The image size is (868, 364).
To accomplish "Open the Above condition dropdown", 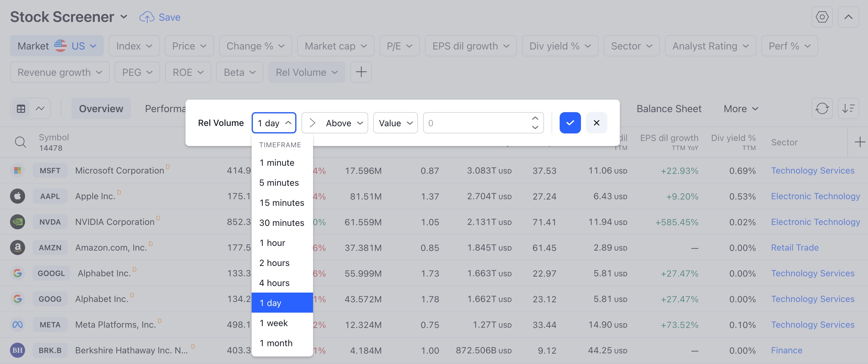I will coord(334,123).
